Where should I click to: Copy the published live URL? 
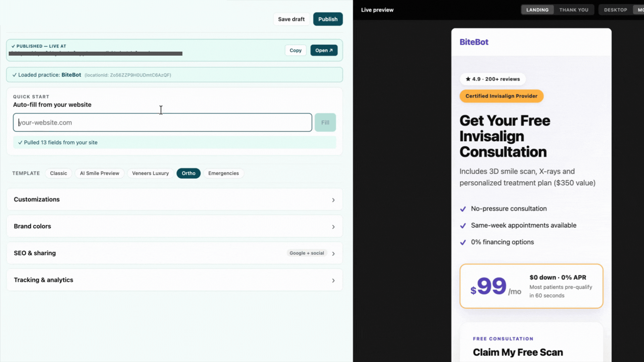296,50
